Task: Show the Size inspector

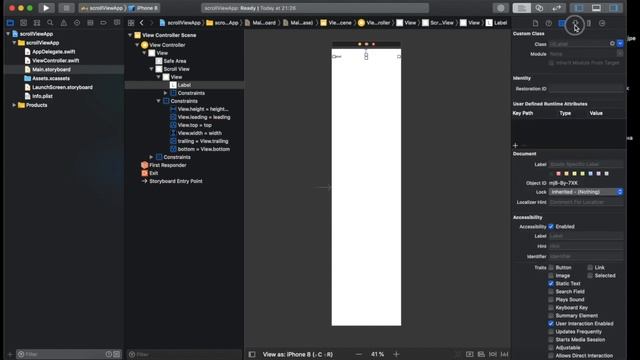Action: (x=589, y=23)
